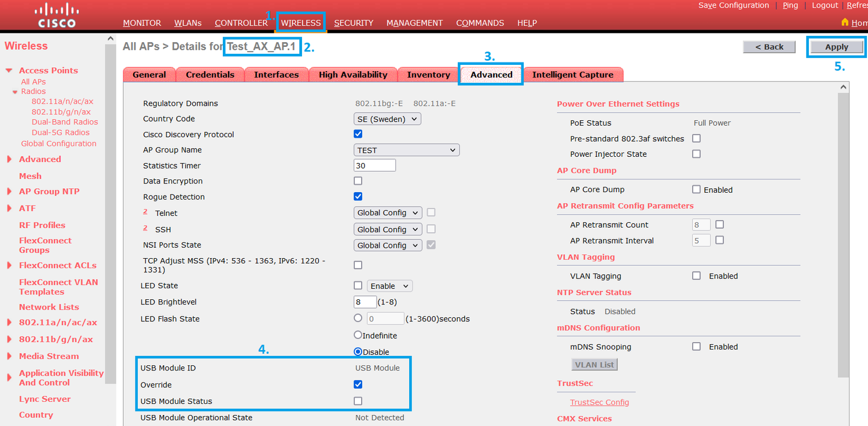Switch to the Inventory tab
This screenshot has height=426, width=868.
click(x=428, y=74)
